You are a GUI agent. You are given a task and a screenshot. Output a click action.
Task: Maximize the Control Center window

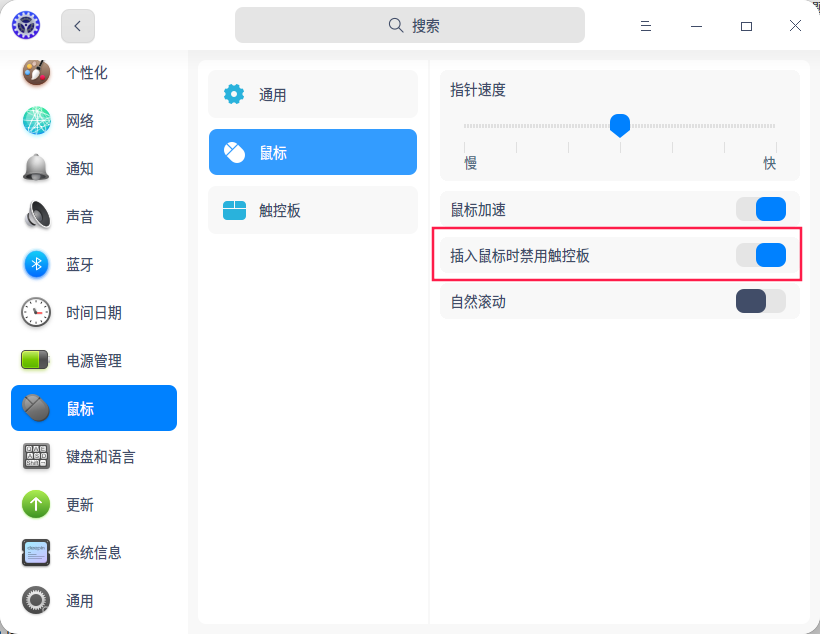pos(746,26)
